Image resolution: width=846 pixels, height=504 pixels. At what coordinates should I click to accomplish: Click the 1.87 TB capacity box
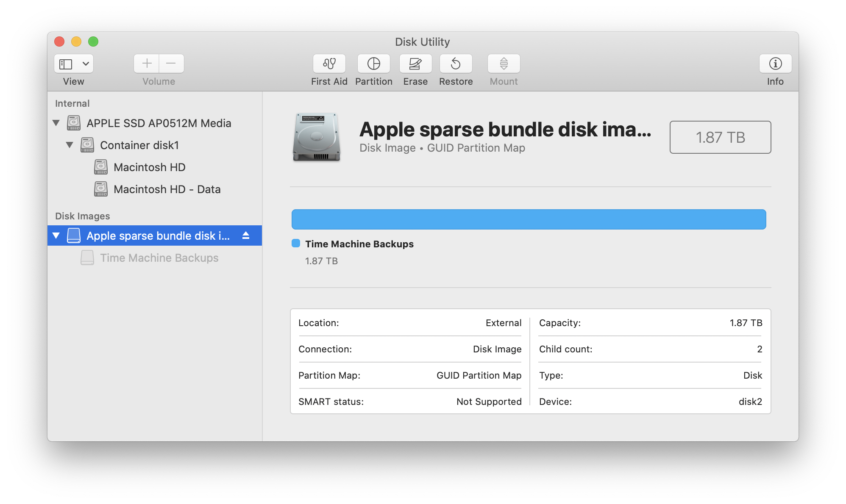(x=720, y=137)
